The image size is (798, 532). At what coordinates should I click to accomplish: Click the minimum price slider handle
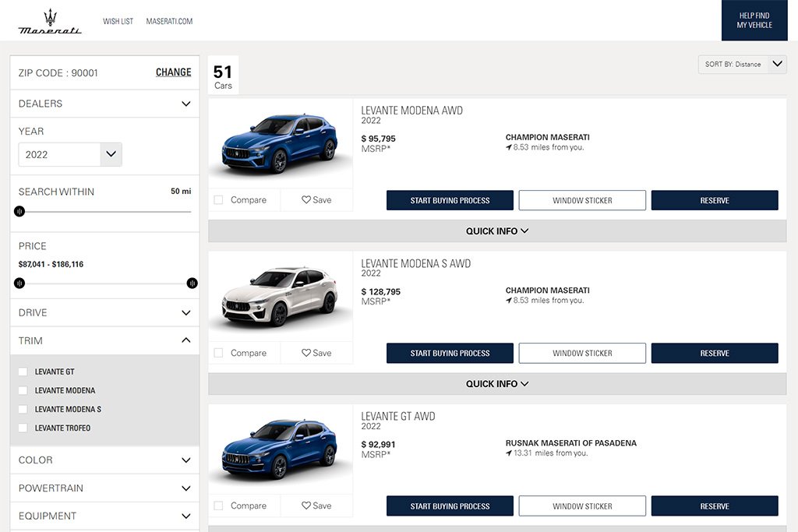pos(19,284)
